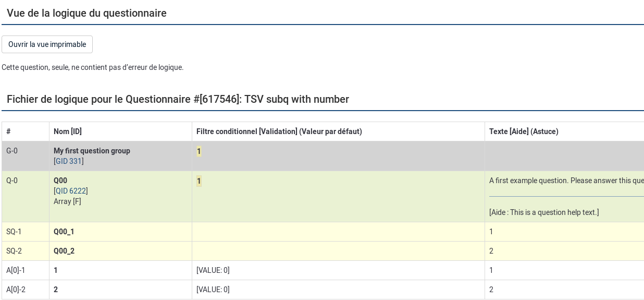Click 'My first question group' title text
The height and width of the screenshot is (300, 644).
tap(92, 151)
